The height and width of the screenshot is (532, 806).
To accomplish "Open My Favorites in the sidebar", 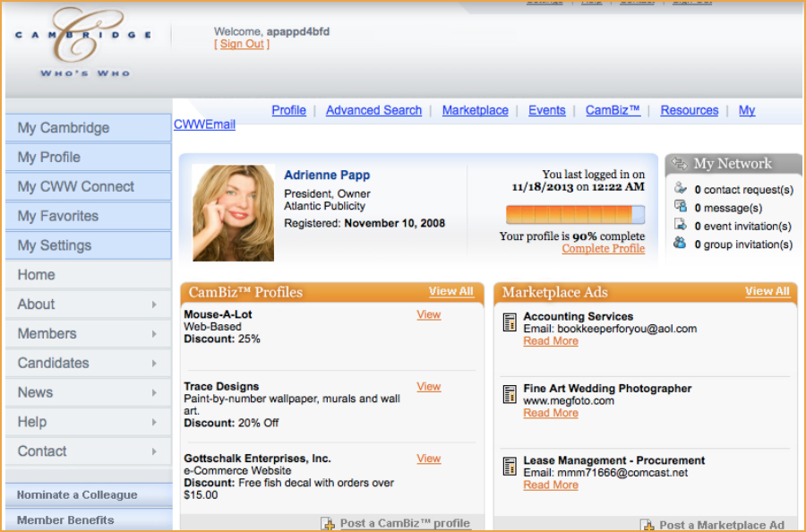I will tap(89, 216).
